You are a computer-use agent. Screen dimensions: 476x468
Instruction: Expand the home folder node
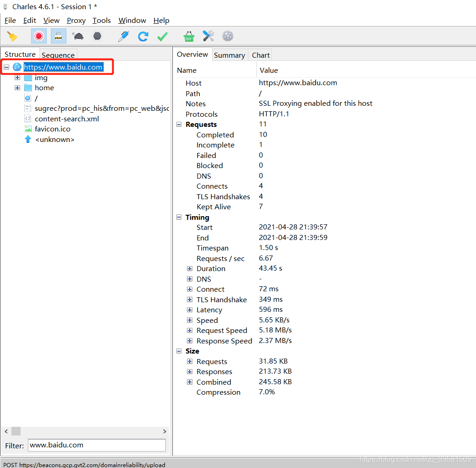[x=17, y=88]
